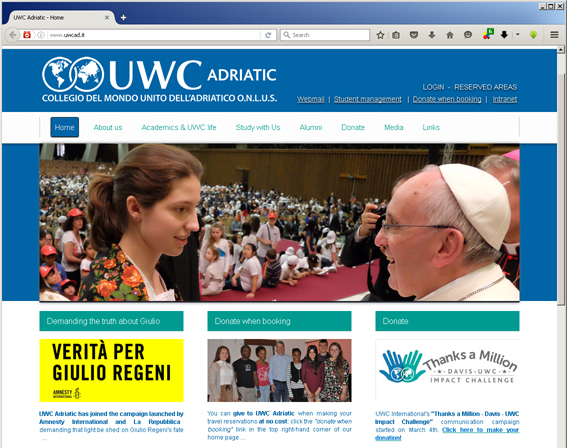
Task: Close the UWC Adriatic - Home tab
Action: coord(107,17)
